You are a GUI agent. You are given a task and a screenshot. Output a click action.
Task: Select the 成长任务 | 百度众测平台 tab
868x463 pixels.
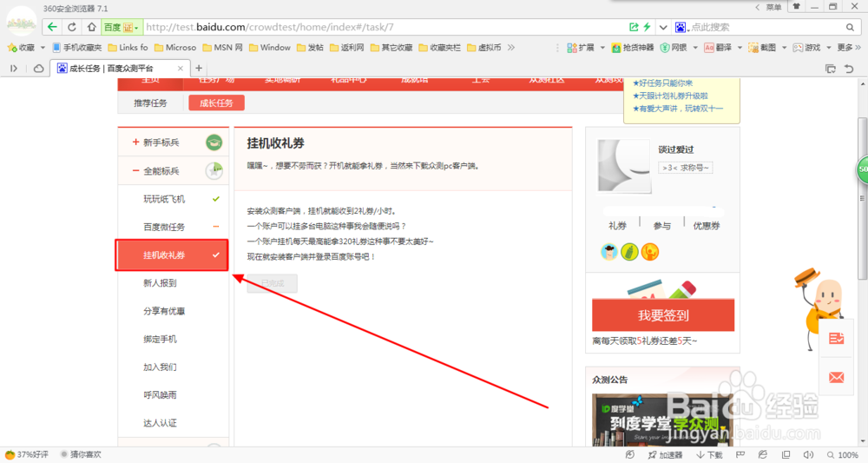pos(120,68)
